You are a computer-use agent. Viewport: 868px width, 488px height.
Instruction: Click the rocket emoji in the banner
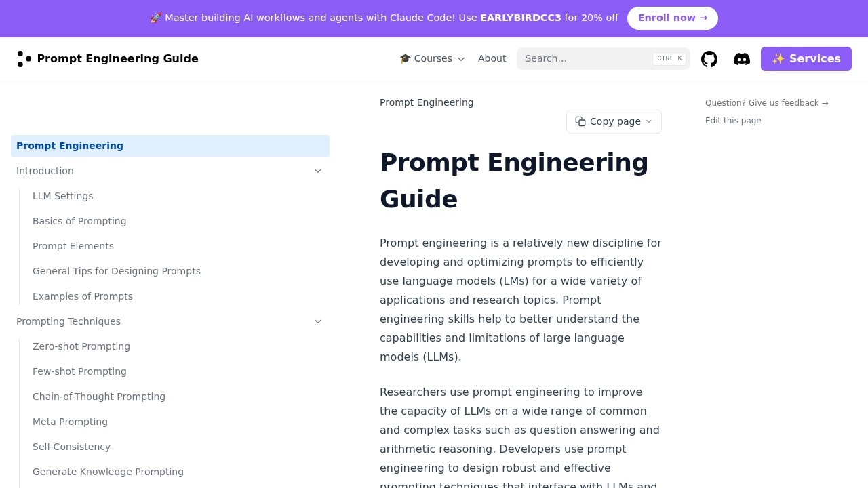pyautogui.click(x=155, y=18)
